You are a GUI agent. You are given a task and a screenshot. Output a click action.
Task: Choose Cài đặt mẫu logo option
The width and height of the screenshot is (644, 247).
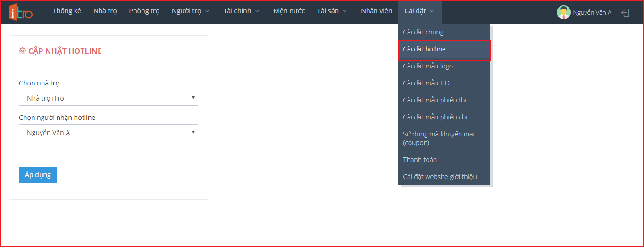point(427,66)
